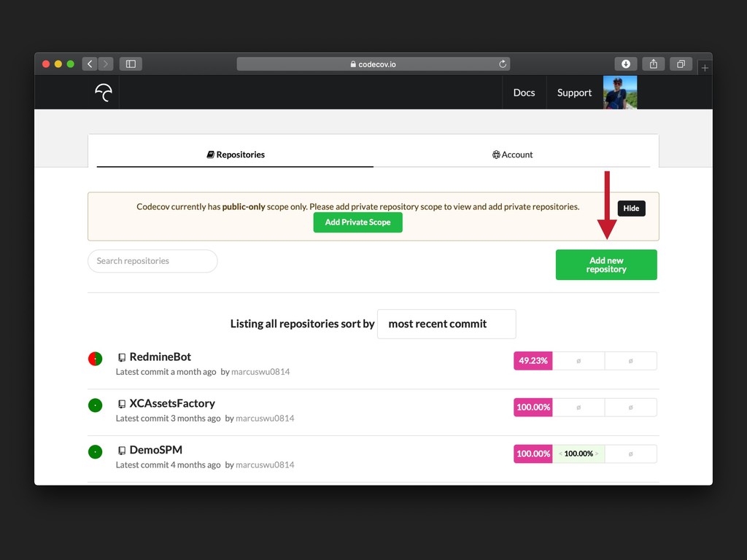Click XCAssetsFactory's 100.00% pink coverage badge
Screen dimensions: 747x560
click(533, 407)
